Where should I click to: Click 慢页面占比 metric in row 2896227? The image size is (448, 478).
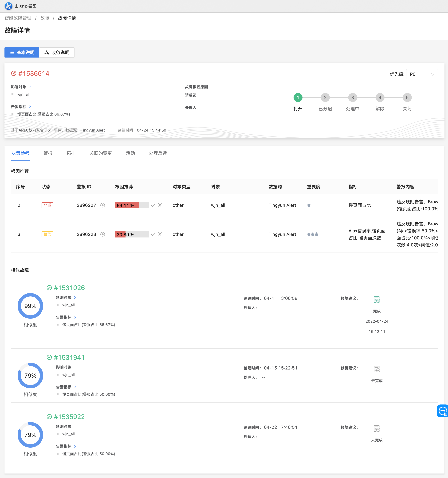pos(359,205)
